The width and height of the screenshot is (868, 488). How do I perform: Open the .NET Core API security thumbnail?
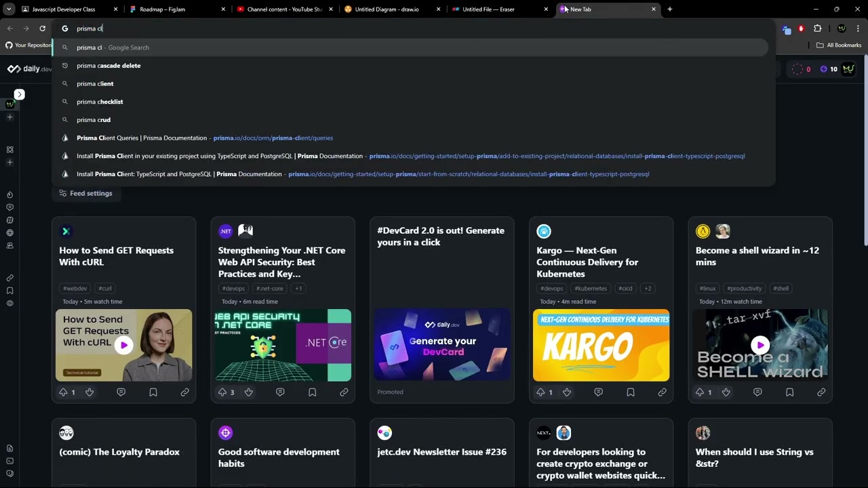click(x=283, y=345)
